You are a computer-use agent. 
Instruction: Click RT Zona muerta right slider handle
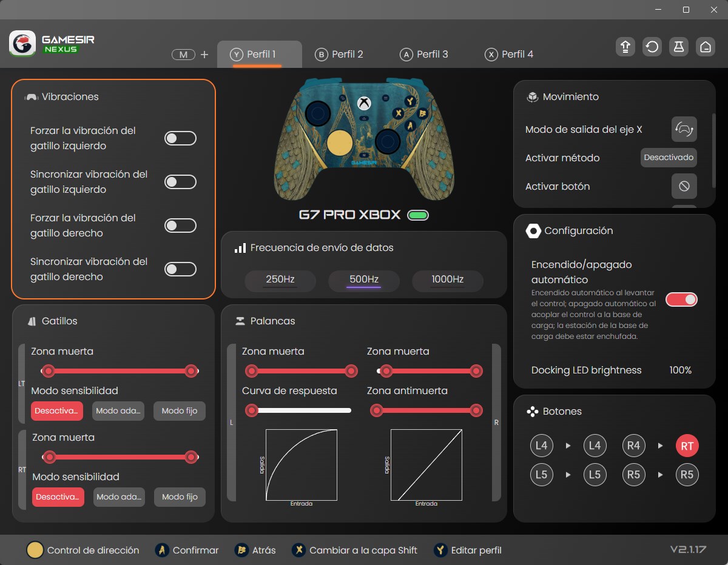pos(191,457)
